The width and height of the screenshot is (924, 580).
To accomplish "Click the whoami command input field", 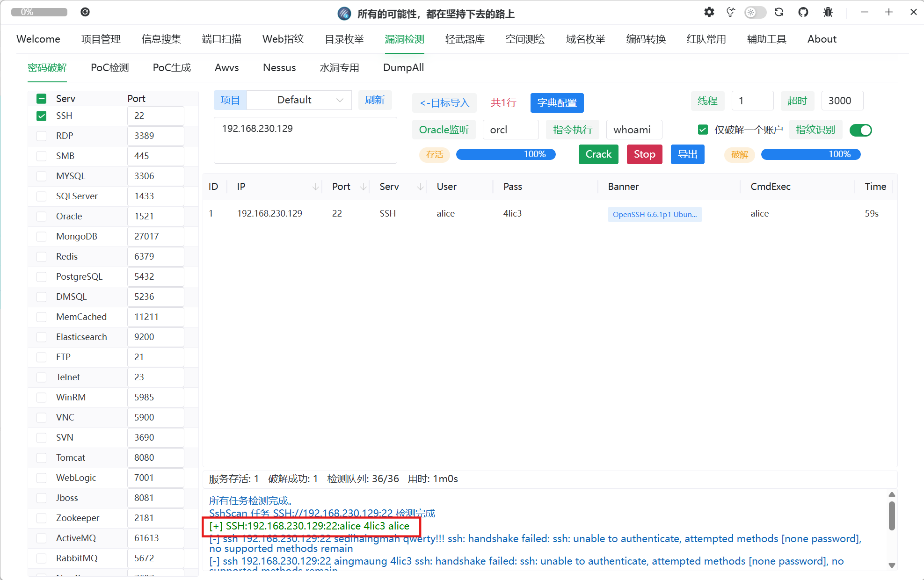I will pos(633,130).
